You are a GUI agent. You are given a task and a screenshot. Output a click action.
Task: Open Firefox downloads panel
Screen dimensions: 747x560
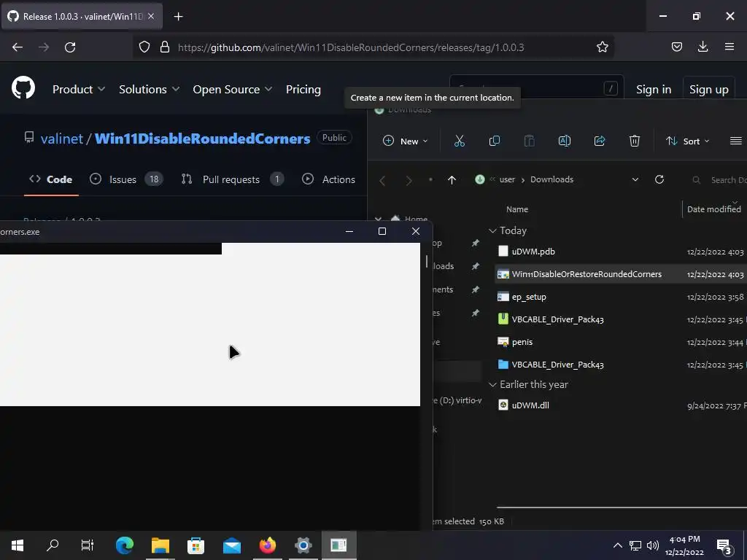[703, 47]
